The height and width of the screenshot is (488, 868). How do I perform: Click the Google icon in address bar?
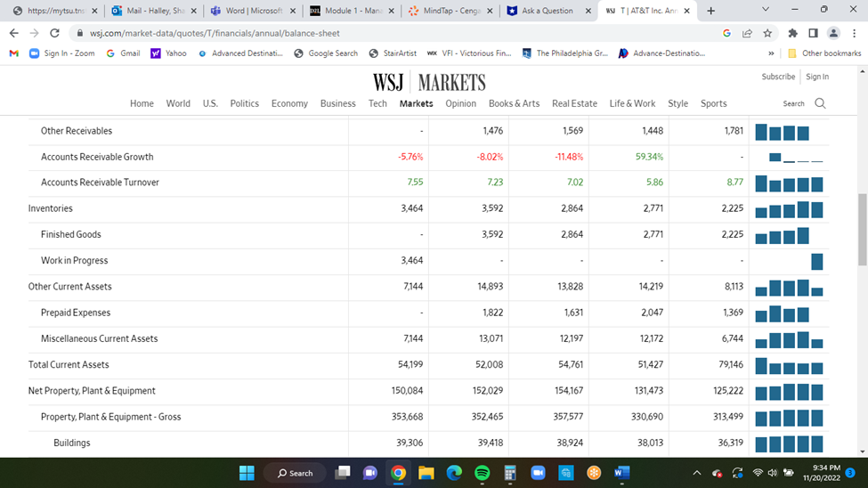coord(726,33)
